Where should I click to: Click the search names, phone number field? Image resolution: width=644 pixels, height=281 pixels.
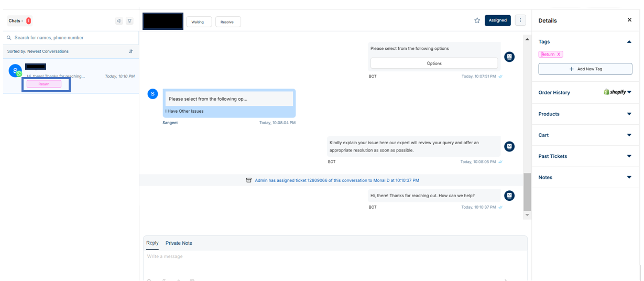click(71, 38)
